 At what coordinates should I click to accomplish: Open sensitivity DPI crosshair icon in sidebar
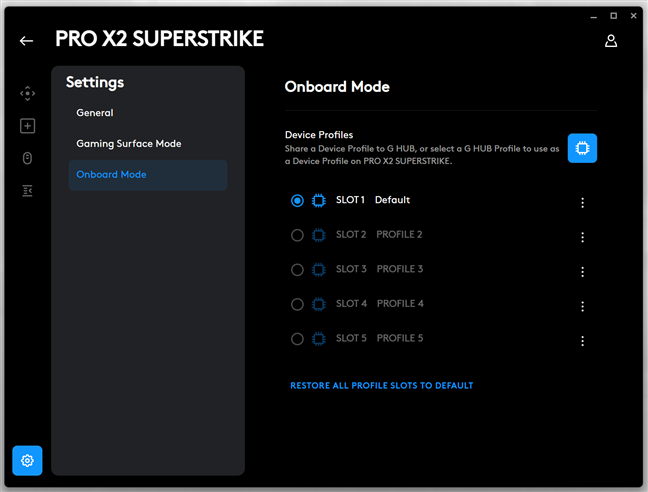pos(27,93)
